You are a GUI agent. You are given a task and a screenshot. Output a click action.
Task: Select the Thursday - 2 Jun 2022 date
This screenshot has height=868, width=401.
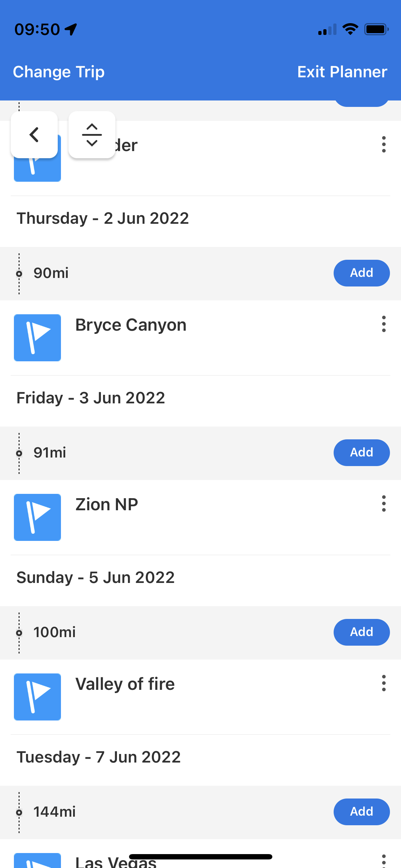click(103, 218)
